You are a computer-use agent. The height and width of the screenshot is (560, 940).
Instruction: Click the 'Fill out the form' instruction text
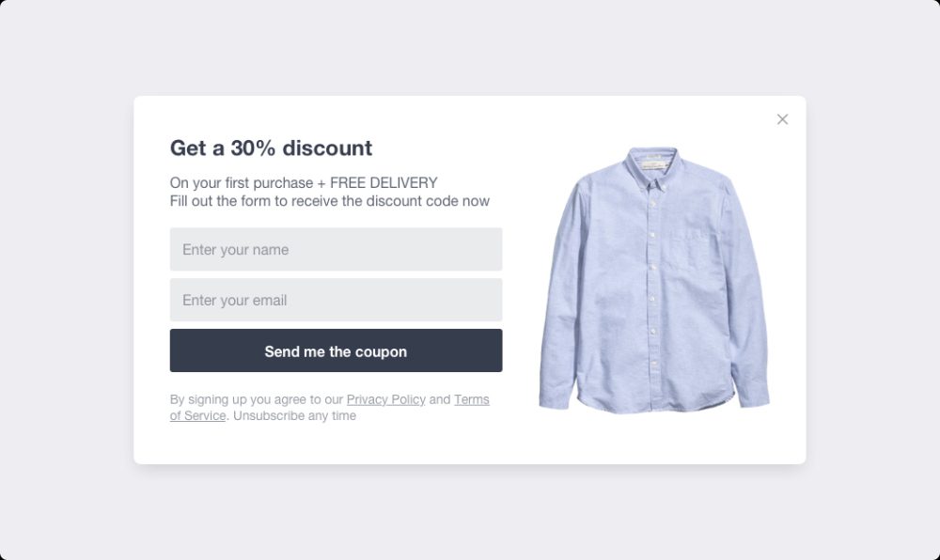click(329, 201)
